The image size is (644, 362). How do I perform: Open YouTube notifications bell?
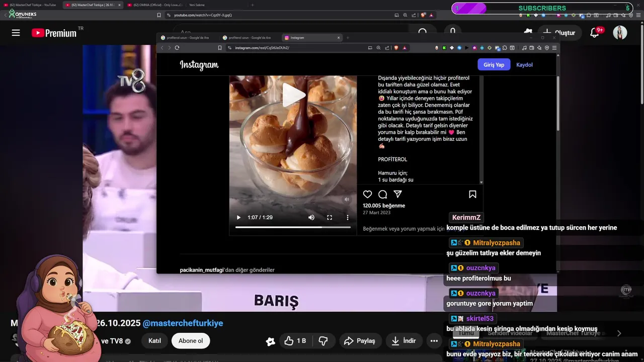coord(595,33)
